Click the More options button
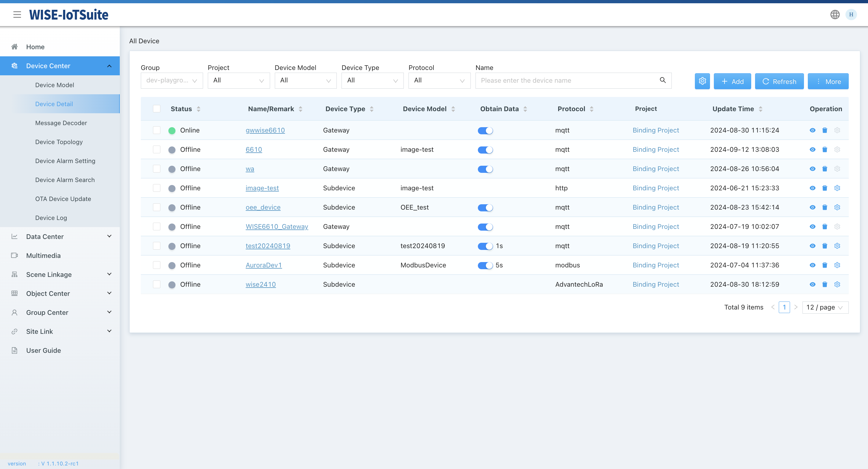The image size is (868, 469). [x=828, y=81]
